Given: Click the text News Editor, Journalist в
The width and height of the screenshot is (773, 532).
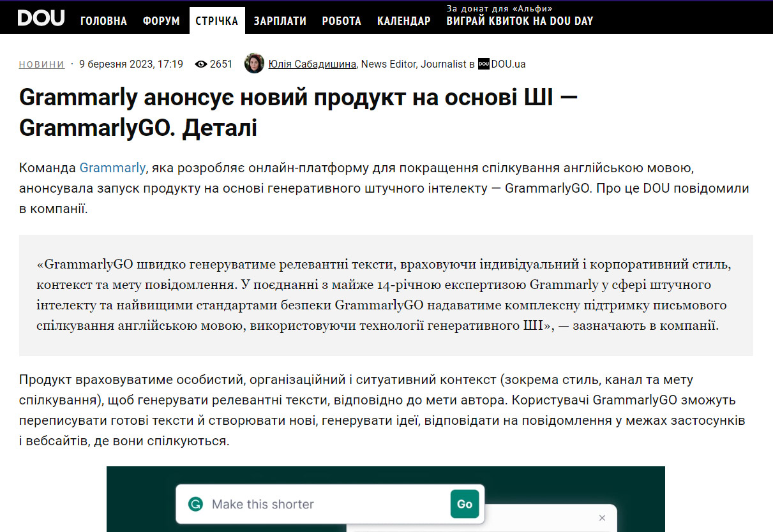Looking at the screenshot, I should [418, 64].
